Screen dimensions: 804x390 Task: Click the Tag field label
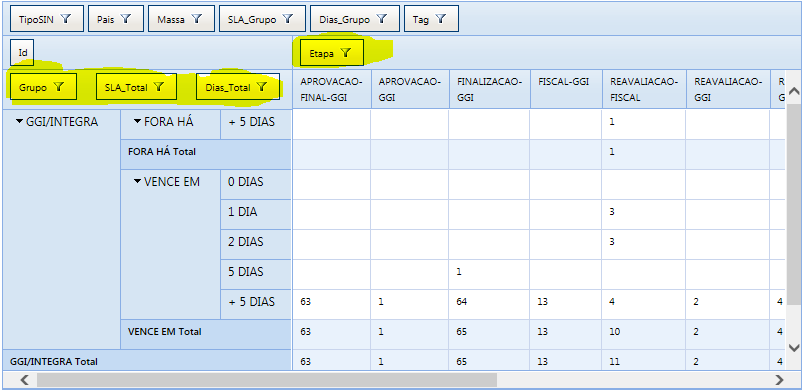(420, 20)
